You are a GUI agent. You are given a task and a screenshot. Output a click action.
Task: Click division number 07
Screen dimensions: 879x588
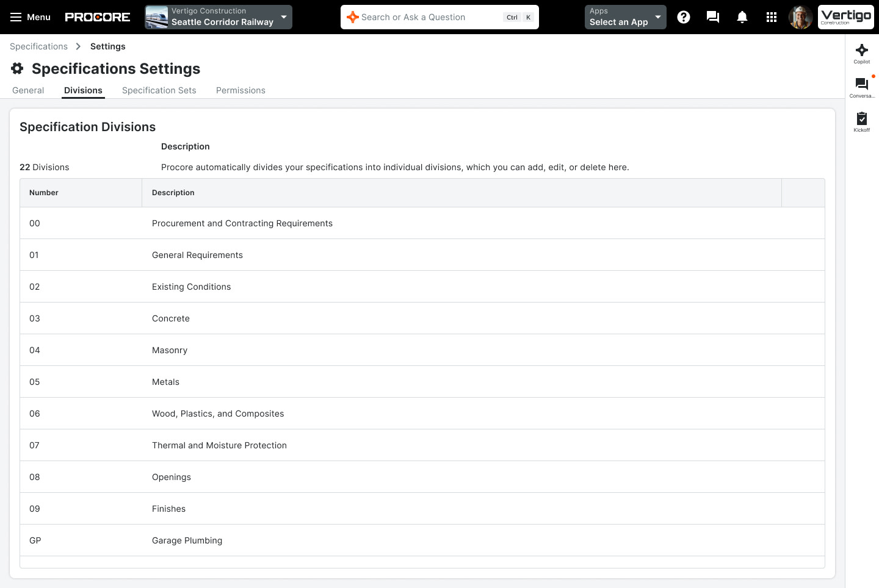34,445
